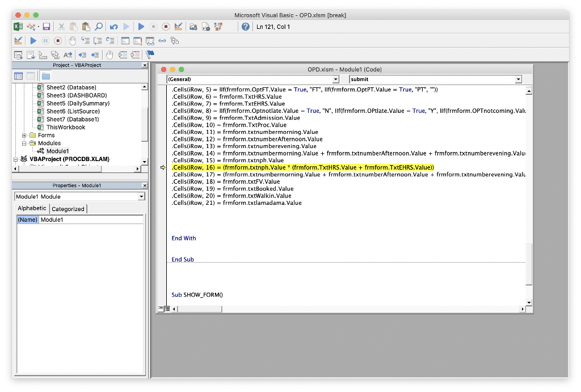Open the Module1 Module properties dropdown
This screenshot has width=581, height=392.
[141, 197]
